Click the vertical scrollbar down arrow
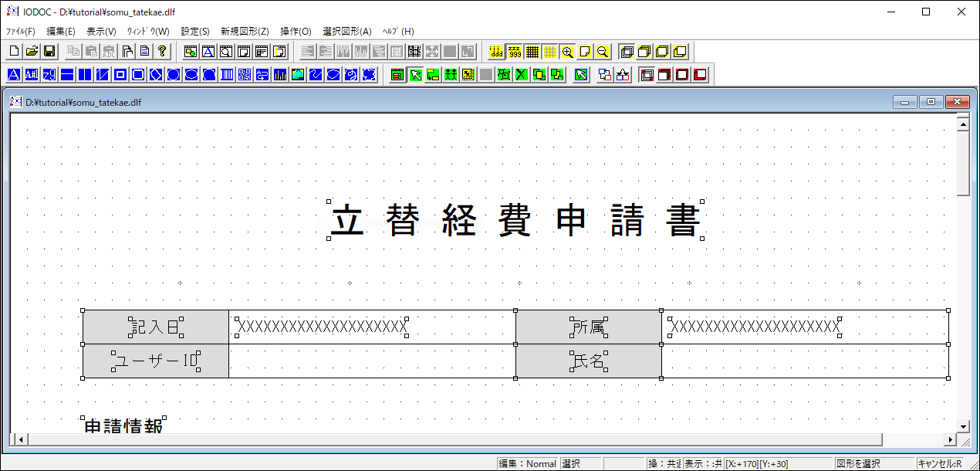The width and height of the screenshot is (980, 471). [x=962, y=425]
